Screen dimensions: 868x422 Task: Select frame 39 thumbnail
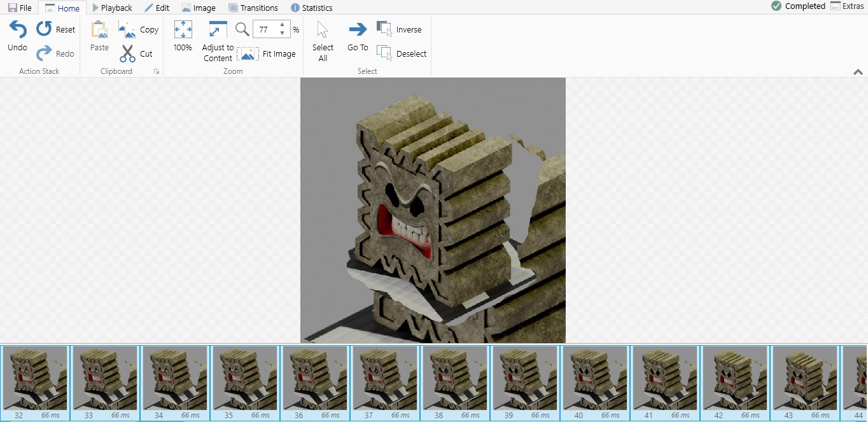[x=525, y=383]
